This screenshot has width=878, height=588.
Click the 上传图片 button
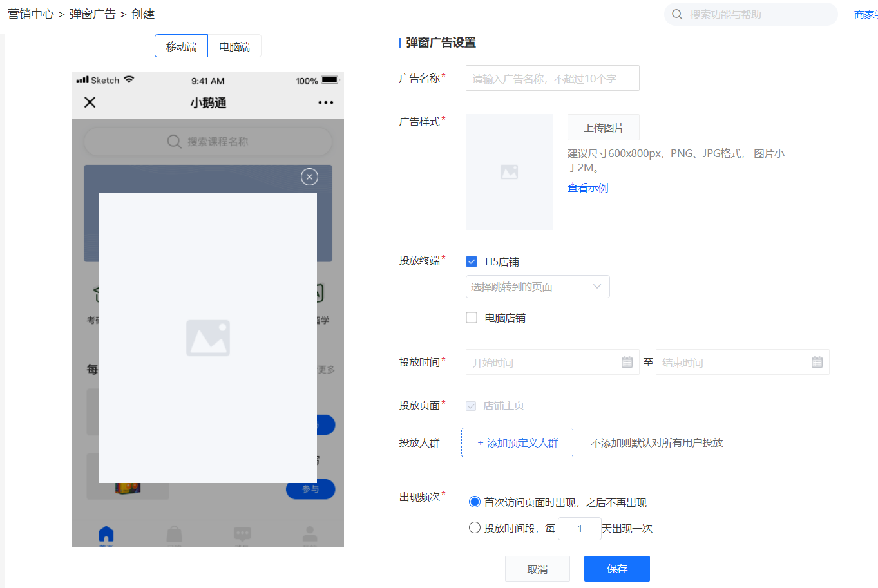click(604, 128)
